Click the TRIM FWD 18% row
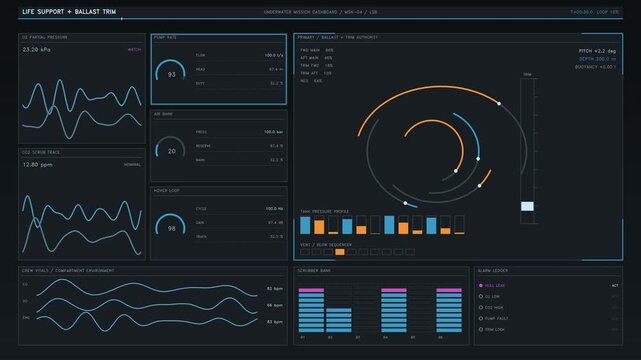 (x=316, y=65)
